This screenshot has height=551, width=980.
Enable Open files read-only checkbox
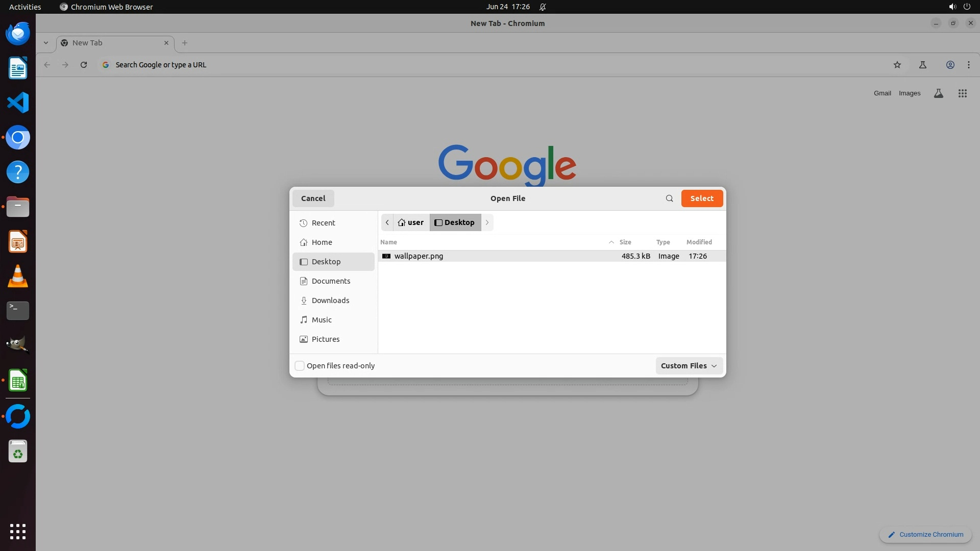300,366
